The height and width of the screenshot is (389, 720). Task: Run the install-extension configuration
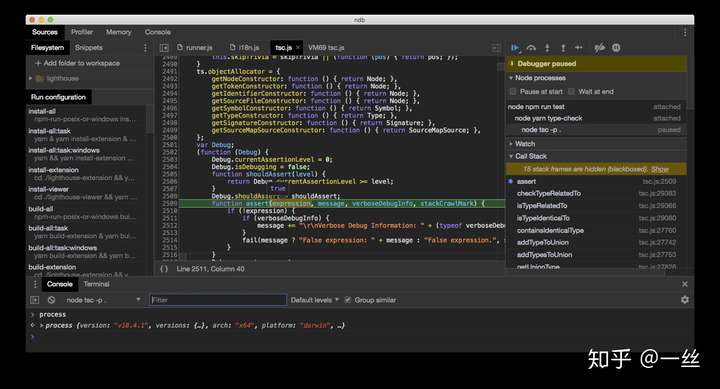click(x=86, y=174)
